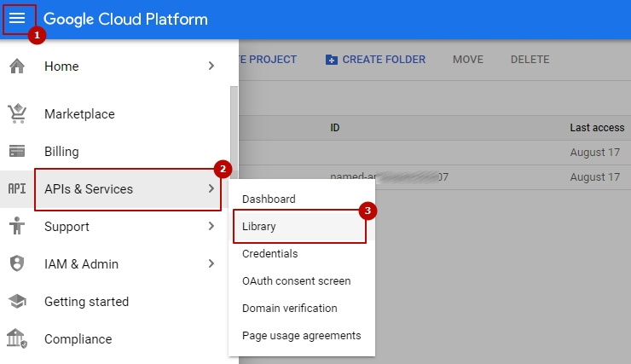Click the Create Folder button
This screenshot has width=631, height=364.
[375, 60]
